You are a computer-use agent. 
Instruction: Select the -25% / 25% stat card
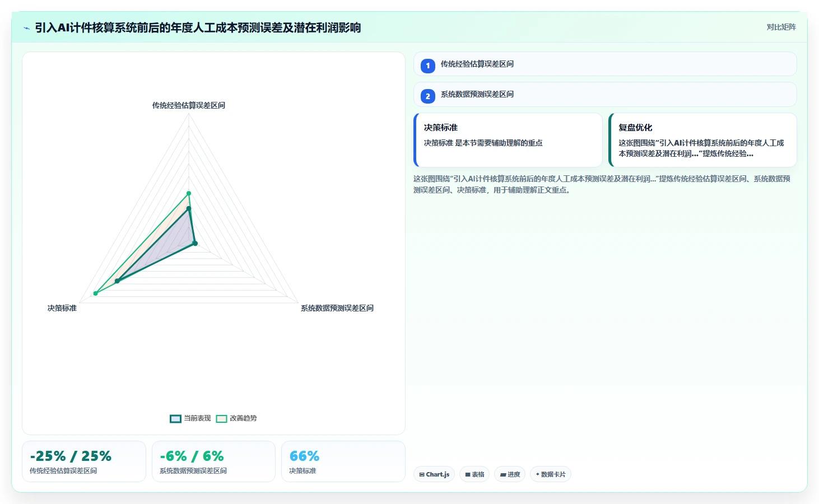click(84, 461)
